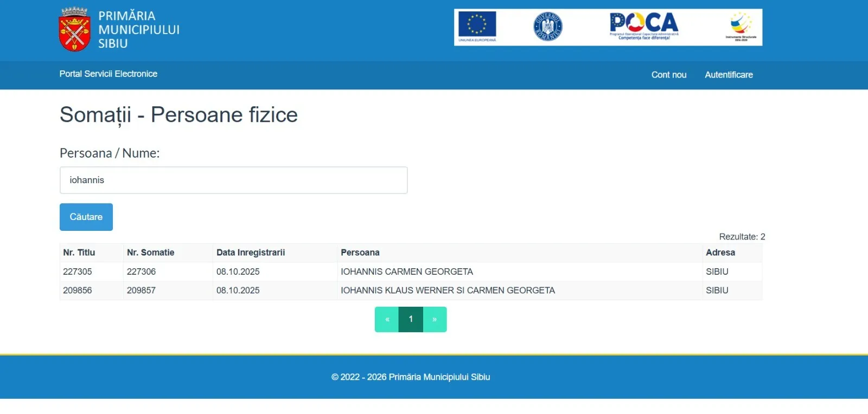Click the Data Inregistrarii column header
The image size is (868, 414).
(251, 253)
